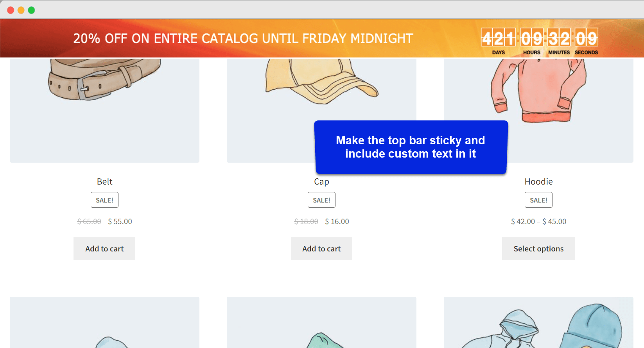Click the Hoodie price range text

(x=538, y=221)
